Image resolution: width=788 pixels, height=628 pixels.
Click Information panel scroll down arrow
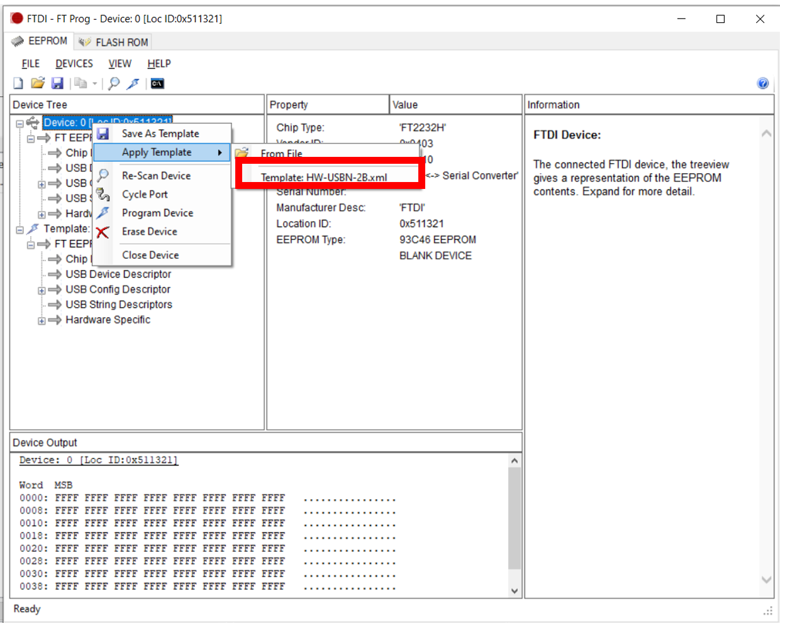(x=766, y=580)
